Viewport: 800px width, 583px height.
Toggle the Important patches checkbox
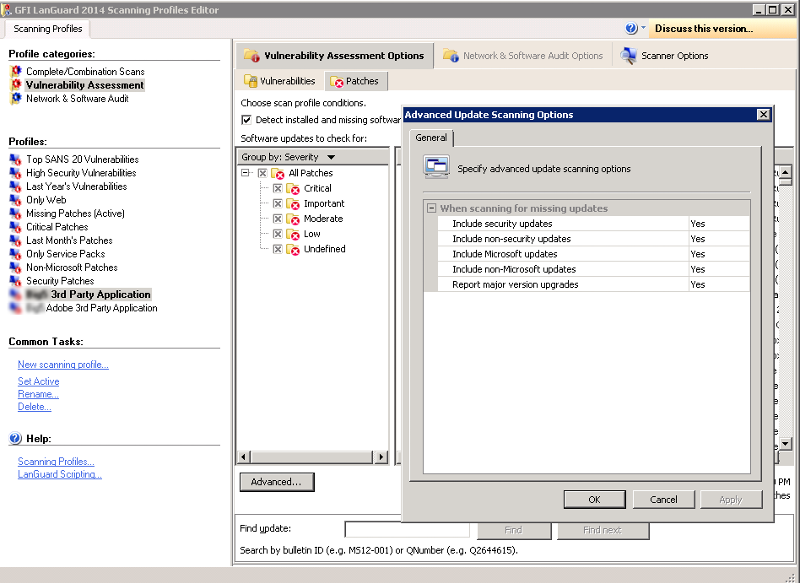[278, 204]
